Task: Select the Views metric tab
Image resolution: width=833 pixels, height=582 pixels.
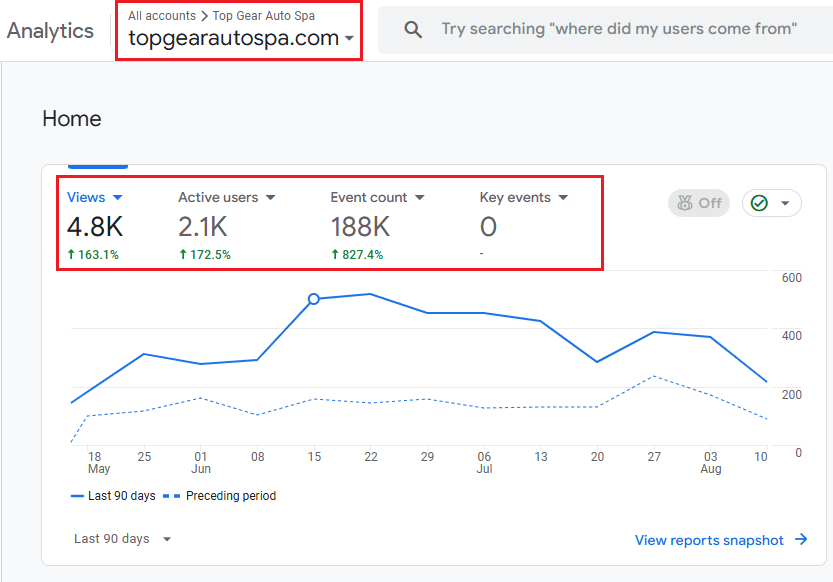Action: [86, 197]
